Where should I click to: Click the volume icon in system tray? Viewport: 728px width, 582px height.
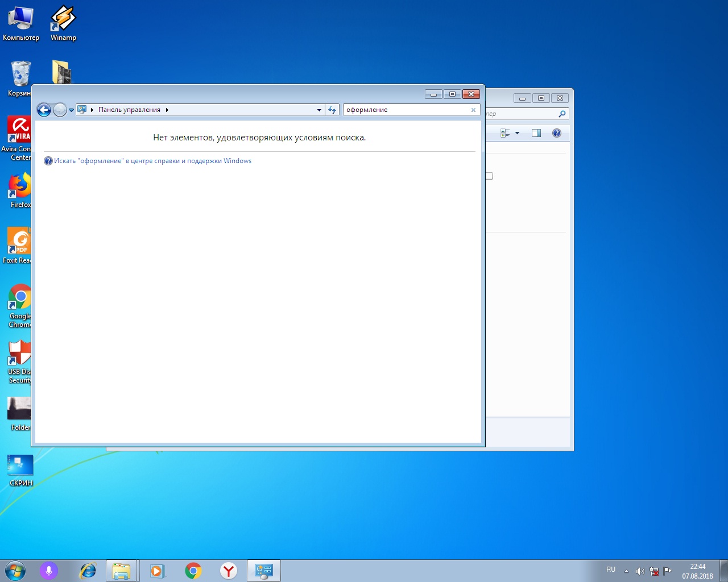[x=640, y=571]
